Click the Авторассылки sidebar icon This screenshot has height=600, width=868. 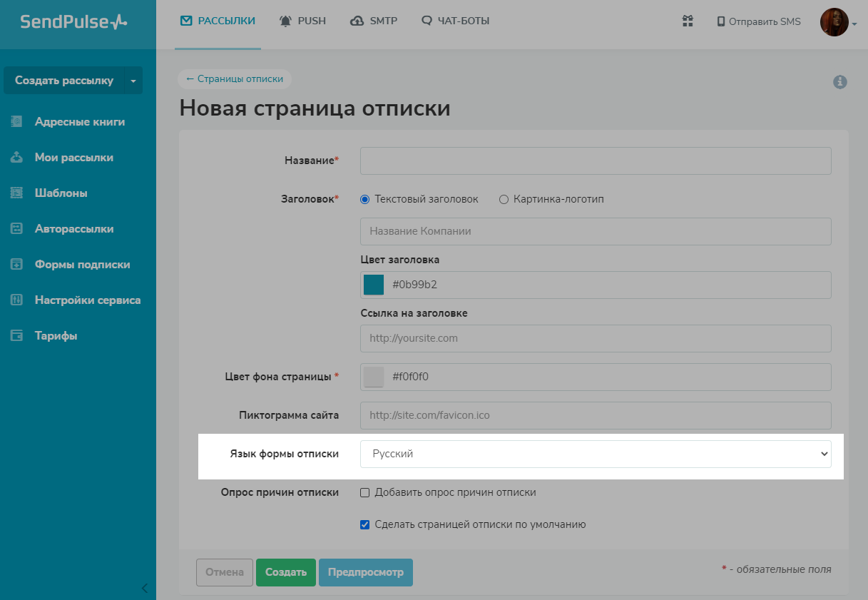17,229
